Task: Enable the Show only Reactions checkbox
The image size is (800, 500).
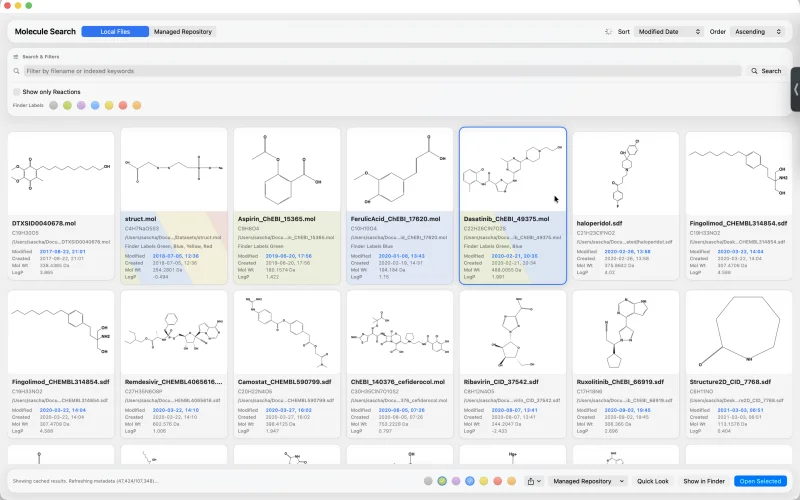Action: pos(17,92)
